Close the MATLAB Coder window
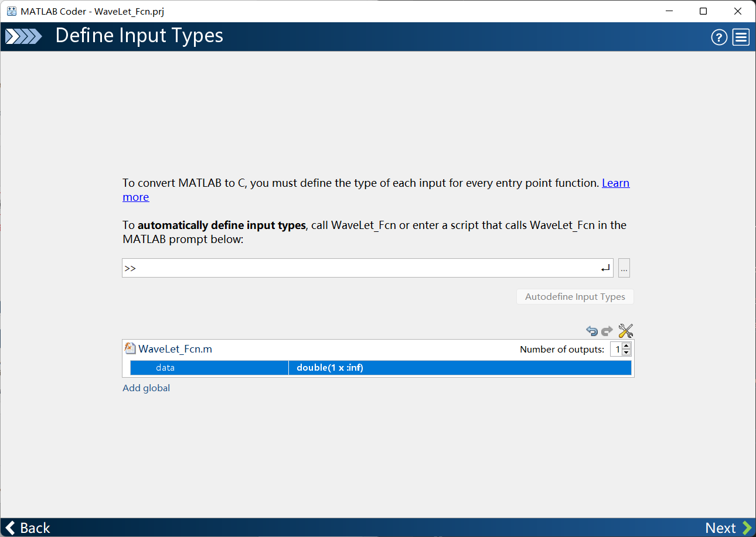The height and width of the screenshot is (537, 756). pos(738,11)
